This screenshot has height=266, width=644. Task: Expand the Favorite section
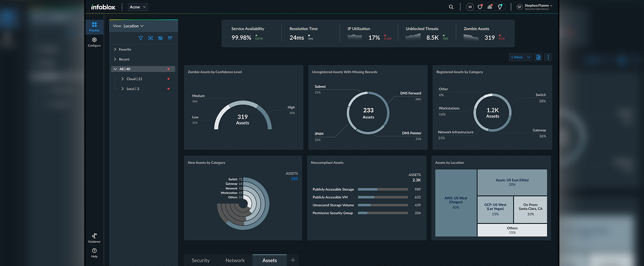click(115, 50)
